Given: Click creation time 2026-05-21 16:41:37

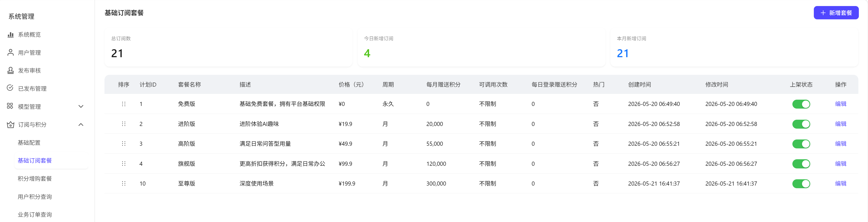Looking at the screenshot, I should (654, 183).
